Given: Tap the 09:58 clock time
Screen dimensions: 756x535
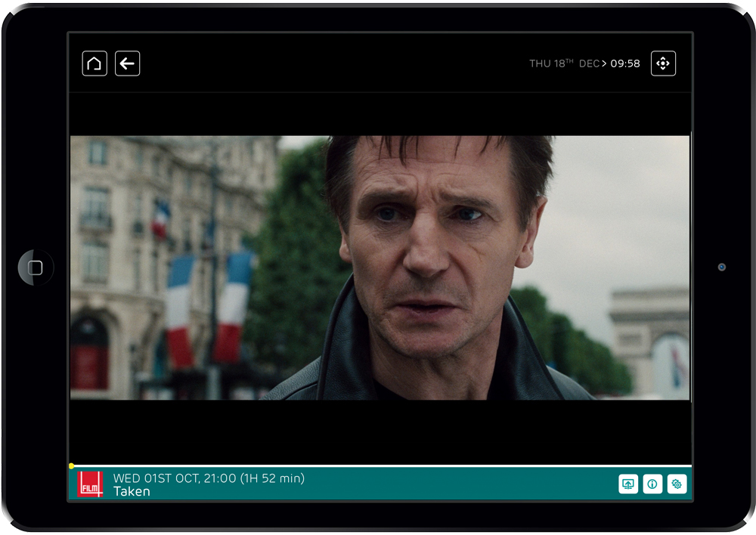Looking at the screenshot, I should [625, 63].
